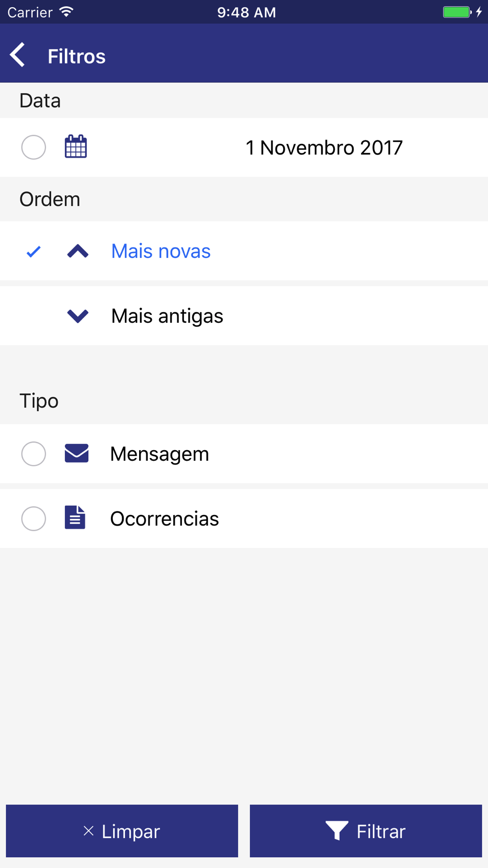Select the Ocorrencias radio button
The height and width of the screenshot is (868, 488).
pos(34,518)
